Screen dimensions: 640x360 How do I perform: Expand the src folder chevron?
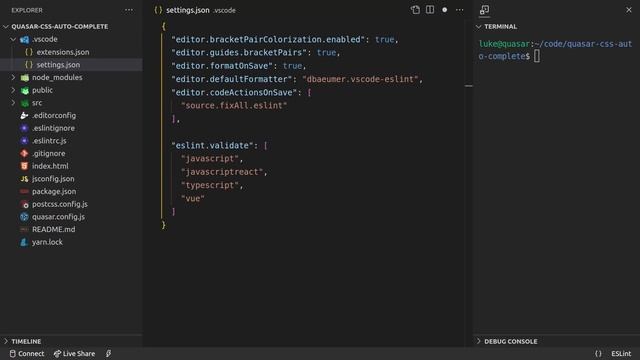(x=13, y=102)
